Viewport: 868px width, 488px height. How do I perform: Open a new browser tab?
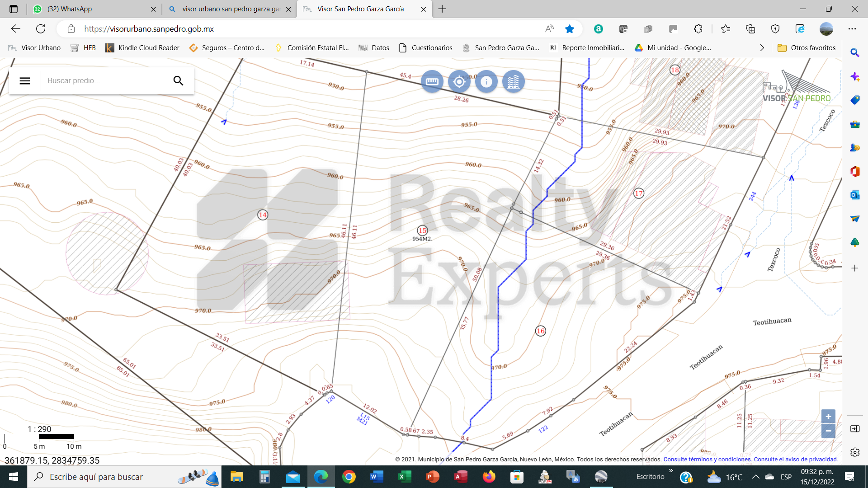pyautogui.click(x=442, y=9)
